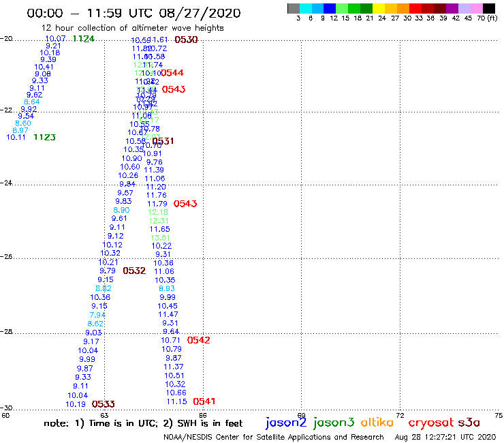Image resolution: width=504 pixels, height=443 pixels.
Task: Click the cyan legend color swatch
Action: click(x=306, y=8)
